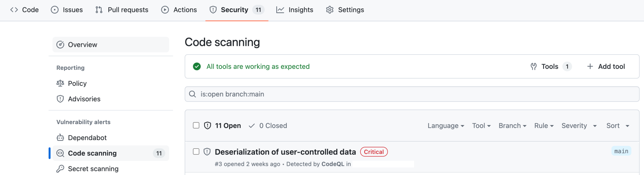Screen dimensions: 644x175
Task: Click the Actions play icon
Action: [x=165, y=10]
